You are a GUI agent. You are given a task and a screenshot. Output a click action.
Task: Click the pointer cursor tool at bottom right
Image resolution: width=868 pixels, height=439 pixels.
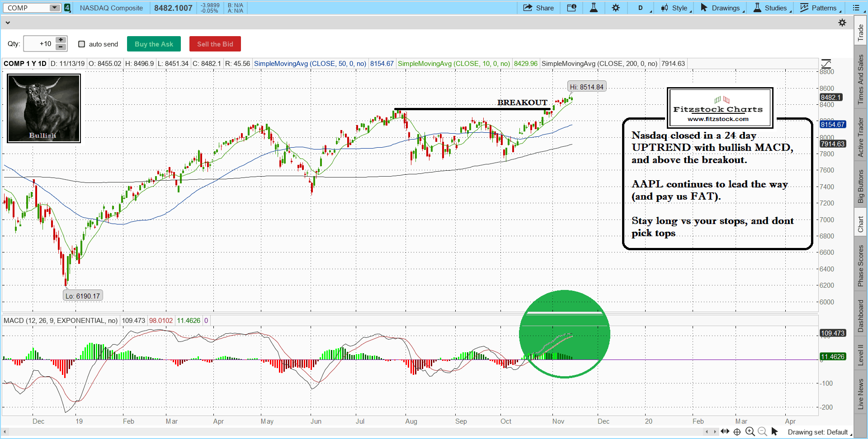tap(774, 432)
